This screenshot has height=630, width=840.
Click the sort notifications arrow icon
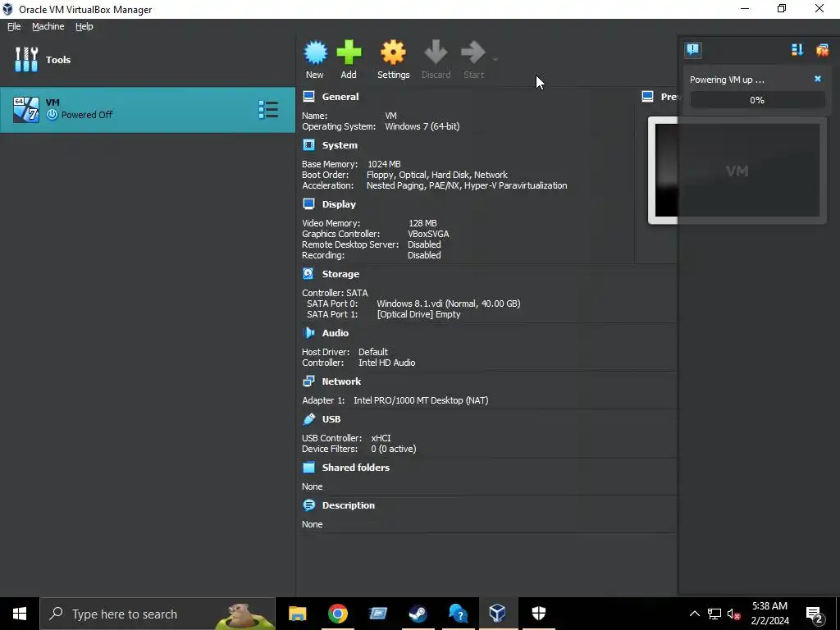point(797,50)
